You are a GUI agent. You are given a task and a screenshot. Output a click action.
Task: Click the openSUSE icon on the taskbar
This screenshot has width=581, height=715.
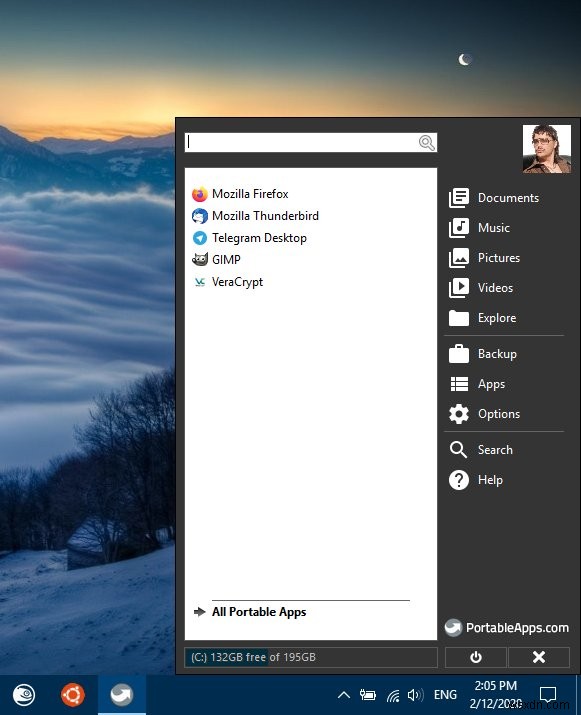pos(24,695)
